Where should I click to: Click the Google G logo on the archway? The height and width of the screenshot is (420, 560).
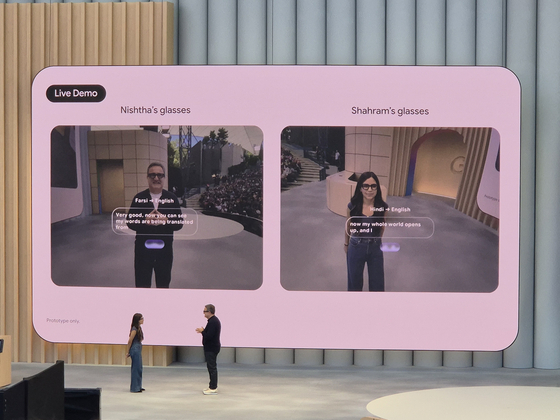click(x=457, y=165)
